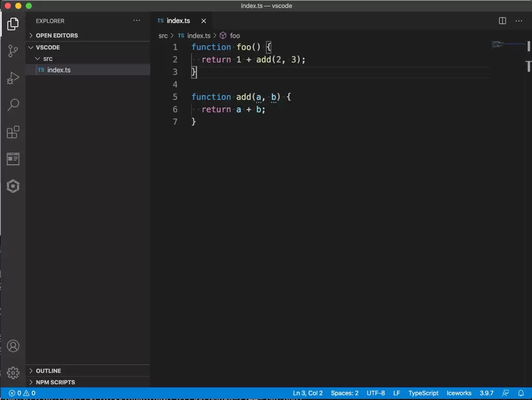Open the Search view

coord(13,105)
